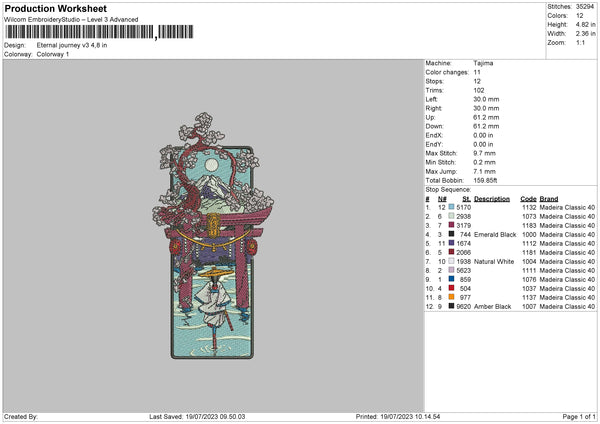Click the stitch count value 35294

(x=585, y=7)
